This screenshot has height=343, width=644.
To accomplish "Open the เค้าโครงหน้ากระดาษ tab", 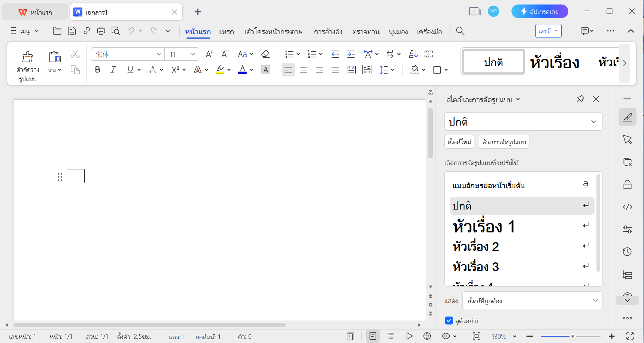I will (273, 32).
